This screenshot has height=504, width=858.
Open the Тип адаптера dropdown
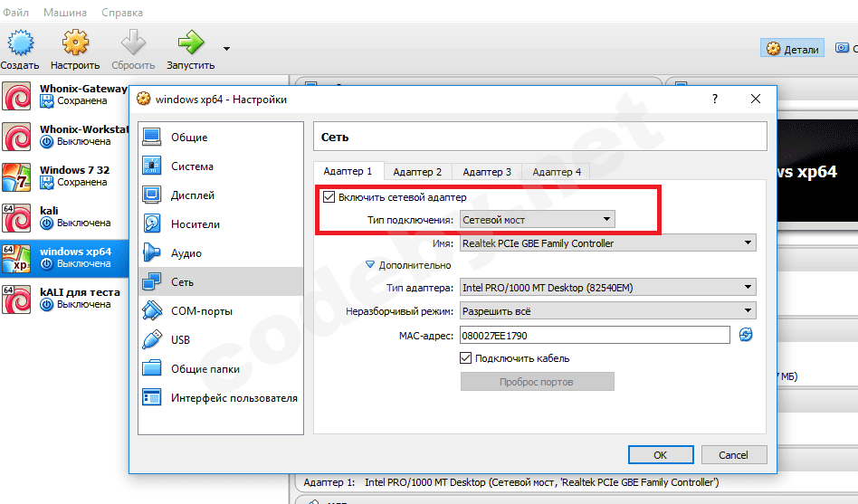pyautogui.click(x=608, y=288)
